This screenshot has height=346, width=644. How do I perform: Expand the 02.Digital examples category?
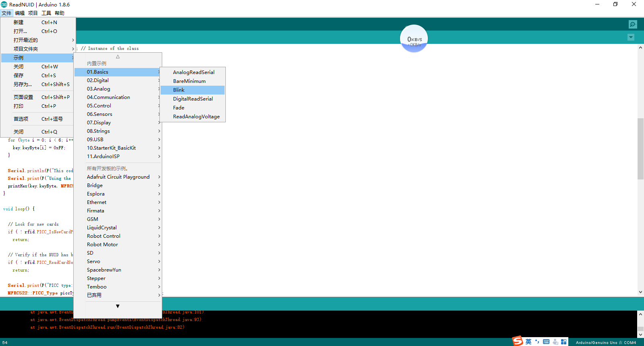coord(118,80)
